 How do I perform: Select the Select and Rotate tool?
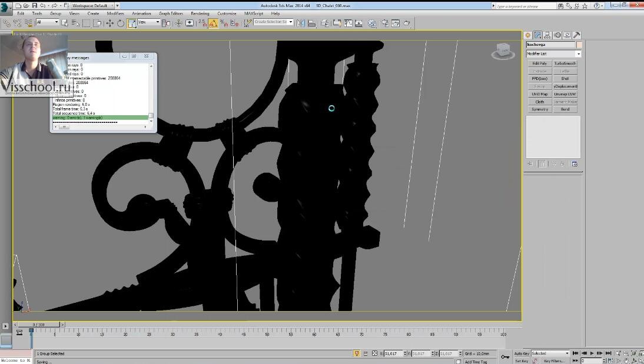120,23
